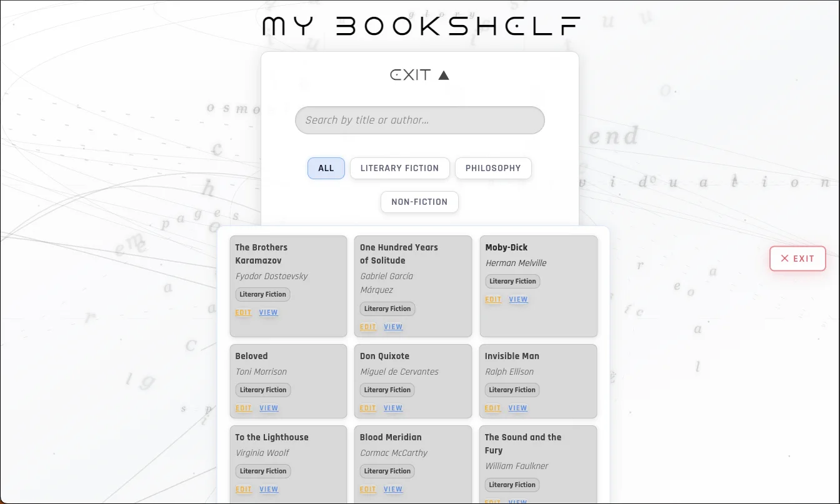Filter books by Literary Fiction
840x504 pixels.
click(399, 168)
